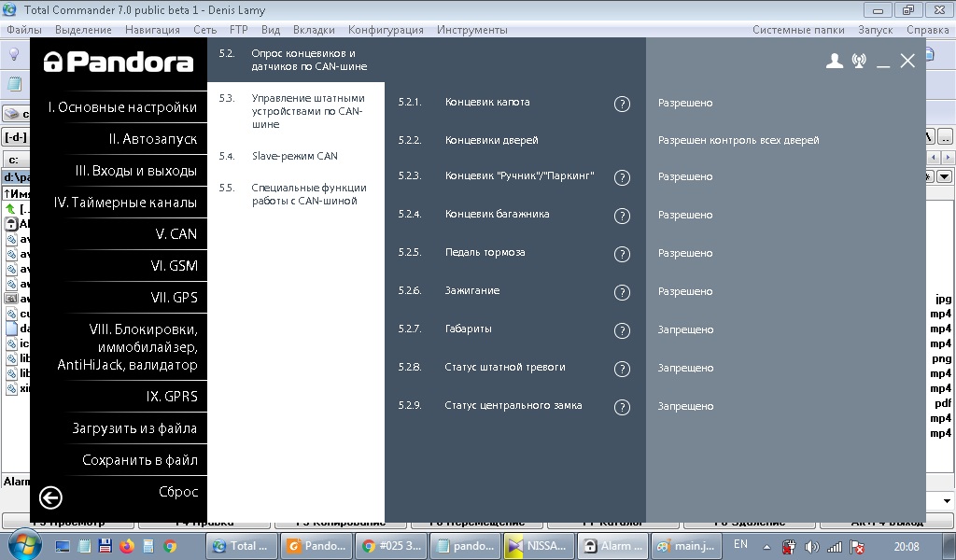Click the back arrow icon in the Pandora sidebar

50,497
